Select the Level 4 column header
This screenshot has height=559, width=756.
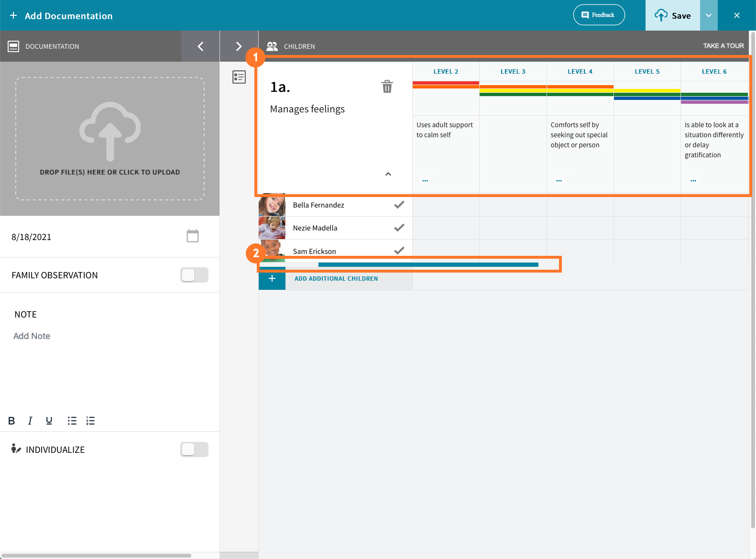(580, 72)
